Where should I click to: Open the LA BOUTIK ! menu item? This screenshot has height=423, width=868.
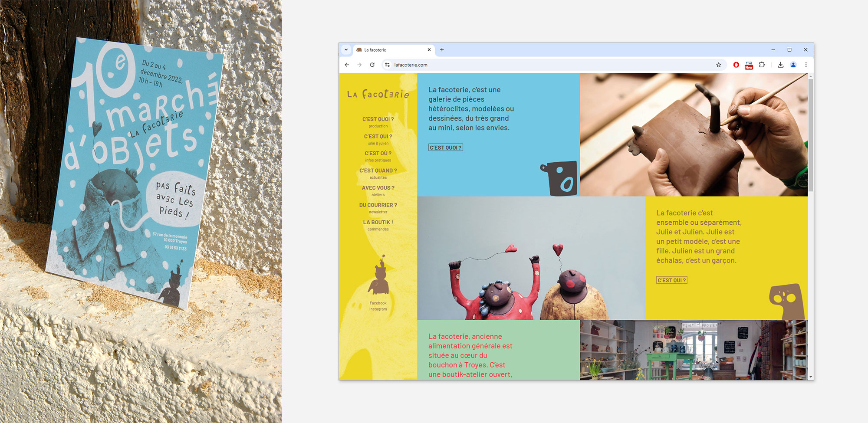tap(378, 223)
